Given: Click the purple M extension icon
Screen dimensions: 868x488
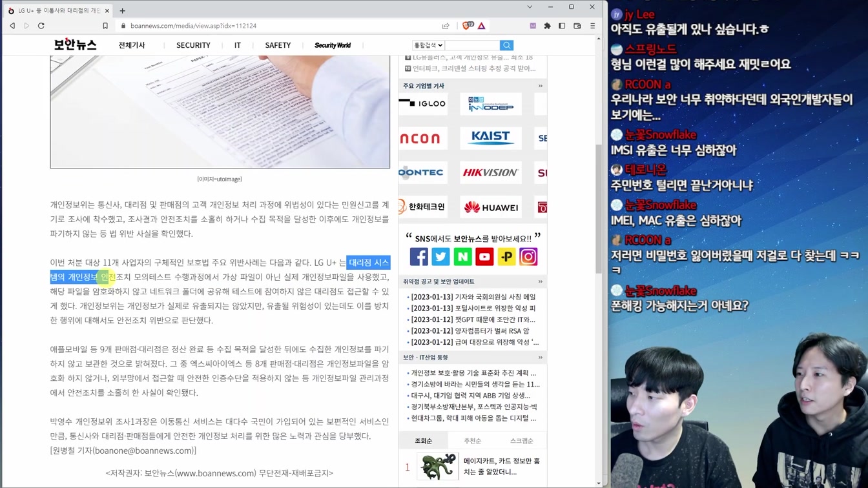Looking at the screenshot, I should coord(533,26).
